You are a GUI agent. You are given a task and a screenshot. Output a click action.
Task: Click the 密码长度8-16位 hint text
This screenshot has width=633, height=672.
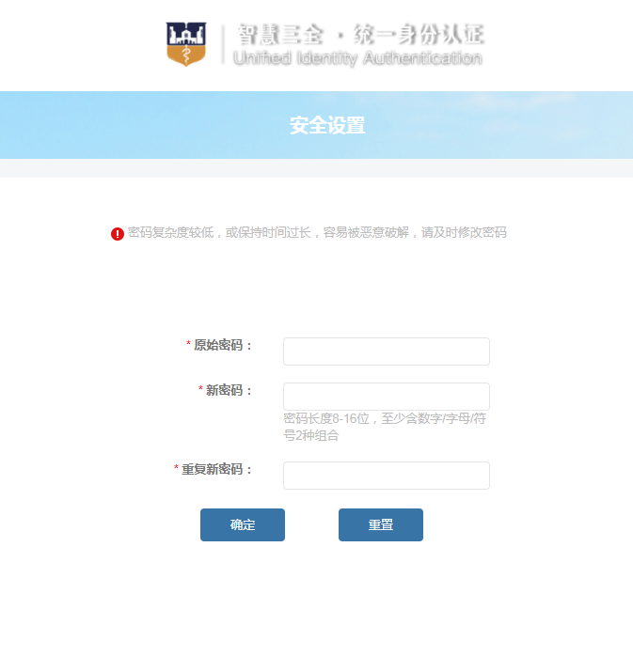pos(384,427)
